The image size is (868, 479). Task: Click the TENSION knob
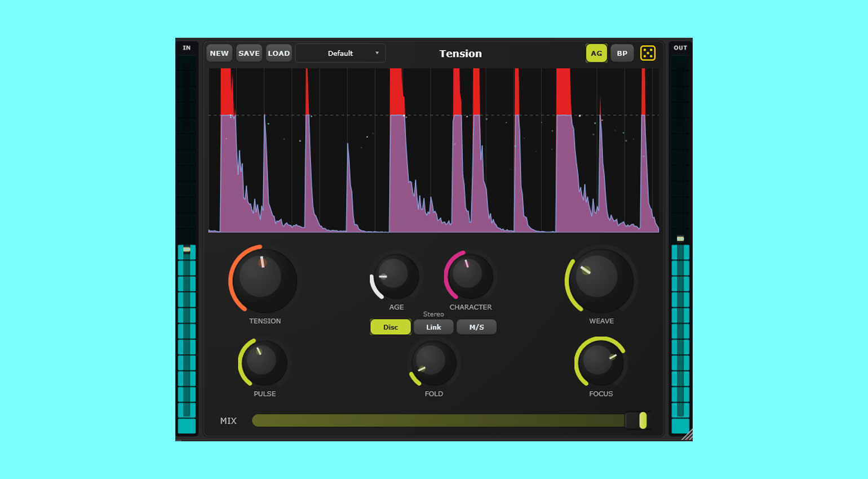[x=262, y=280]
